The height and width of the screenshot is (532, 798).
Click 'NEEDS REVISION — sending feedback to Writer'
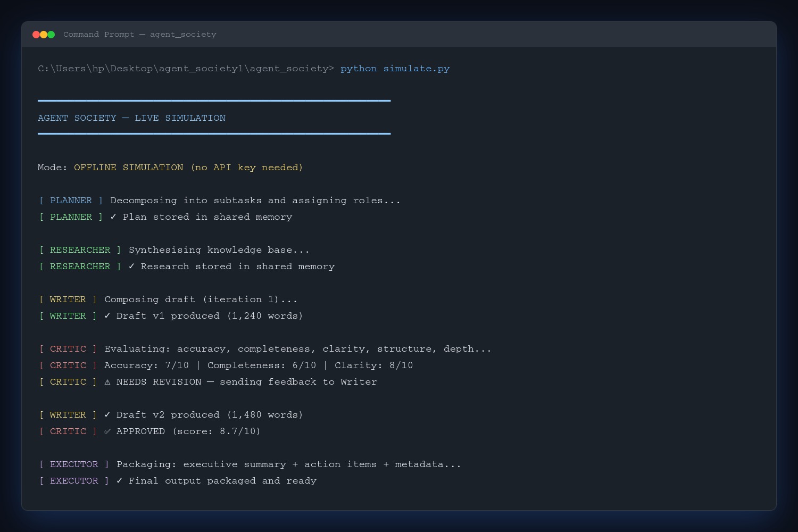pyautogui.click(x=247, y=382)
